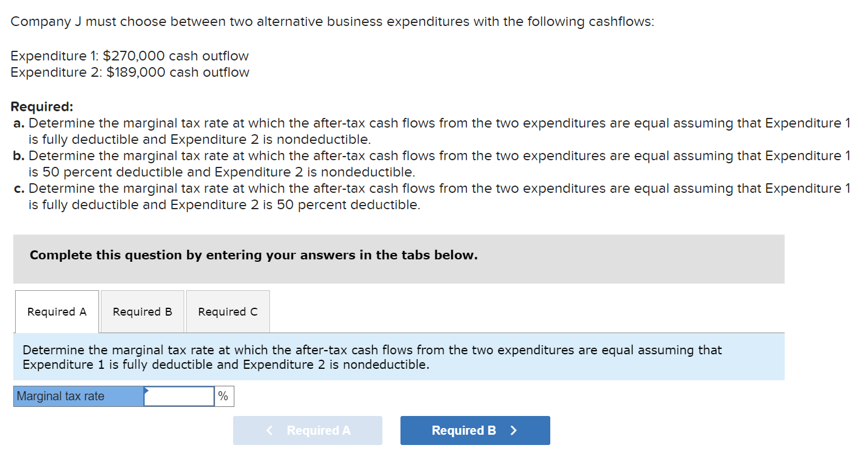
Task: Select the Expenditure 1 cash outflow text
Action: tap(129, 56)
